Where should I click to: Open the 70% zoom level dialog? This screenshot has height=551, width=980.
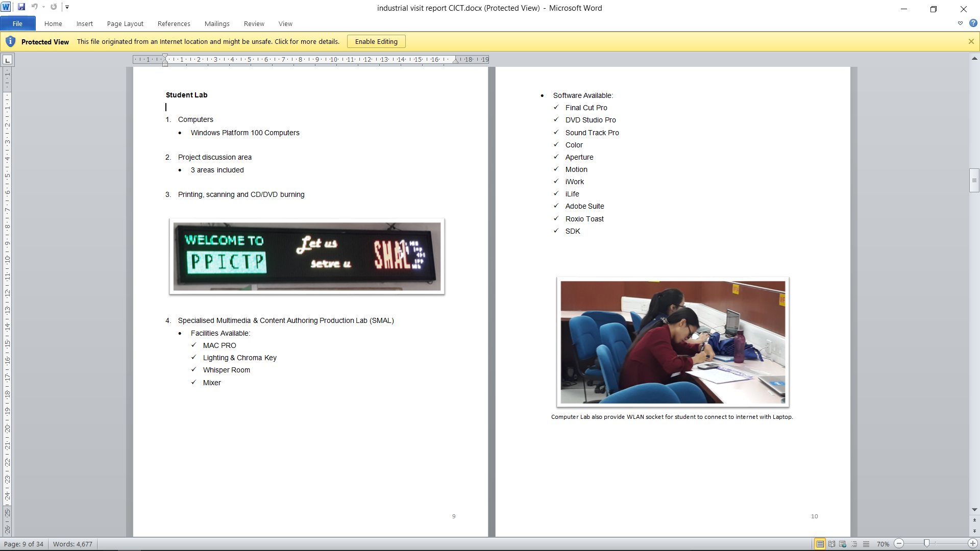(x=883, y=544)
